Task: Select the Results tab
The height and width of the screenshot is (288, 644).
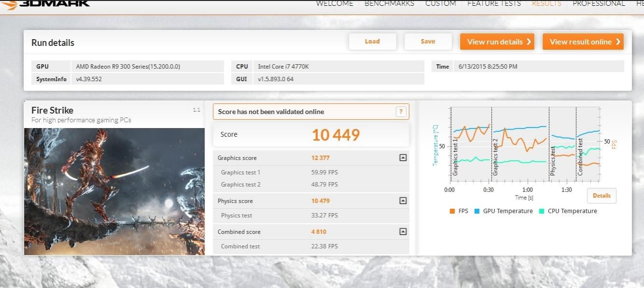Action: (546, 3)
